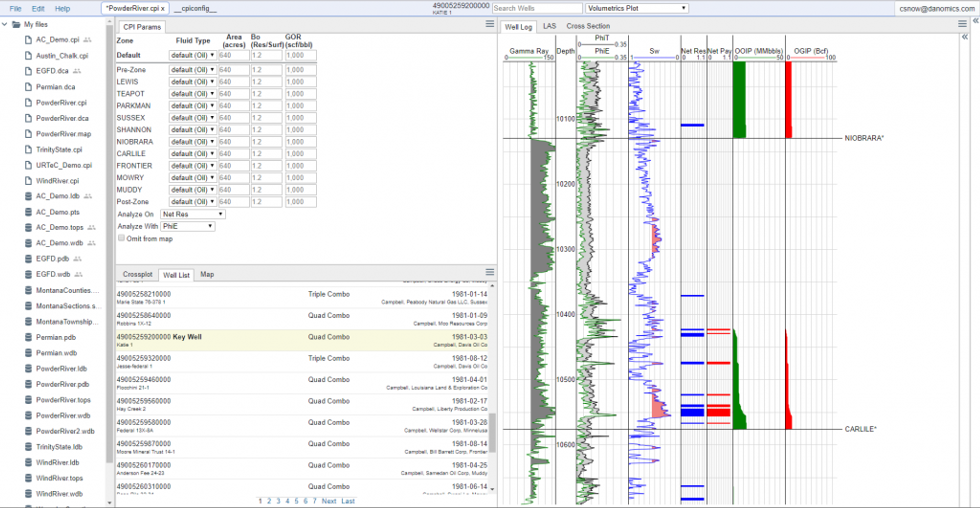Screen dimensions: 980x508
Task: Switch to the Cross Section tab
Action: point(588,26)
